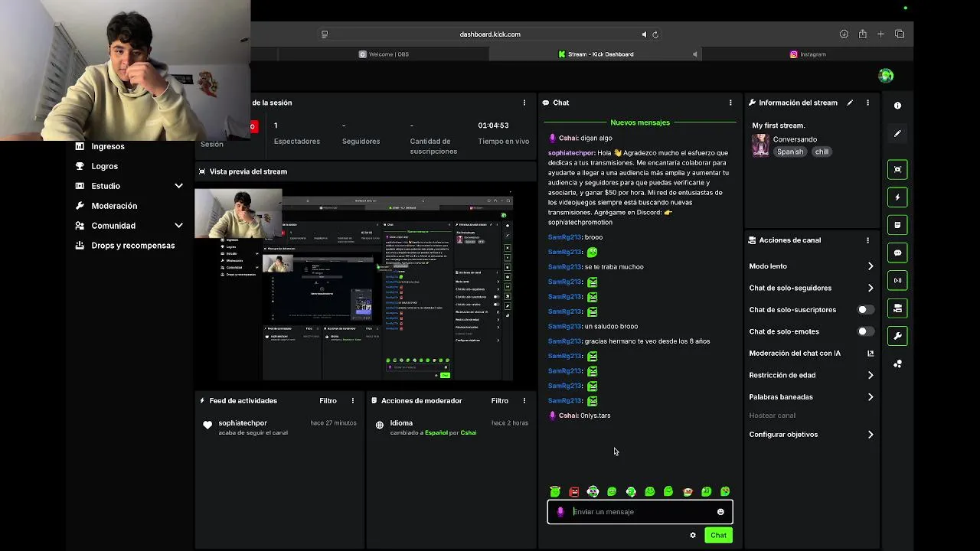
Task: Show the browser tab overview
Action: 900,34
